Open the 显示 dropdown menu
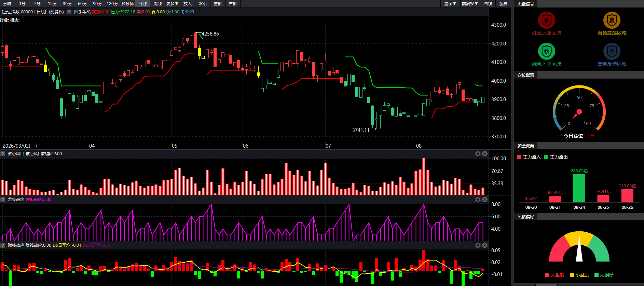644x286 pixels. click(450, 4)
